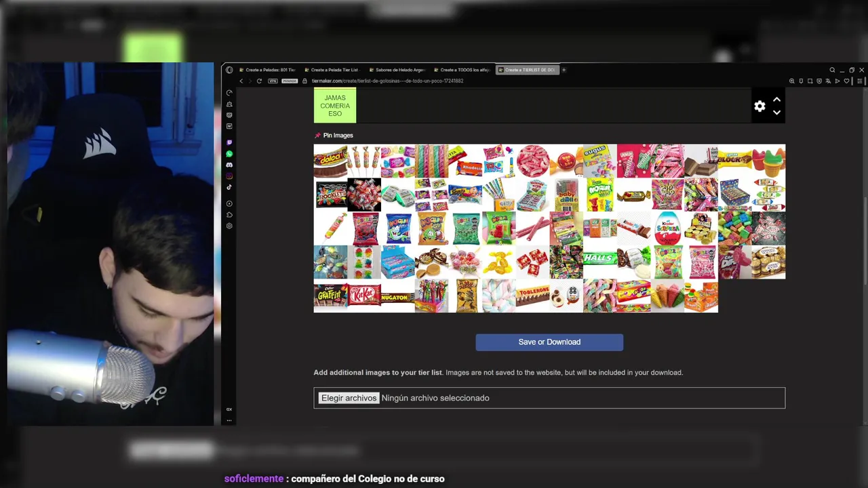The image size is (868, 488).
Task: Open WhatsApp in the browser sidebar
Action: pos(229,154)
